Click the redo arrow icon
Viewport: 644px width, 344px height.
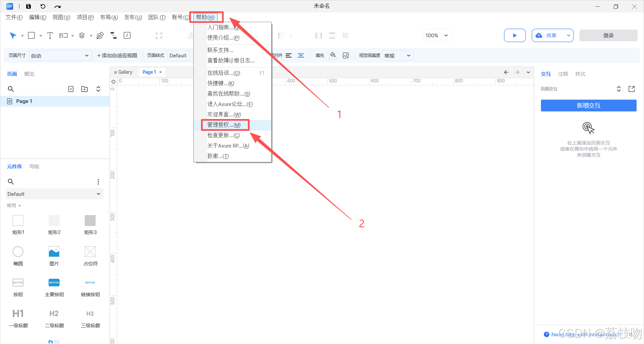click(57, 6)
